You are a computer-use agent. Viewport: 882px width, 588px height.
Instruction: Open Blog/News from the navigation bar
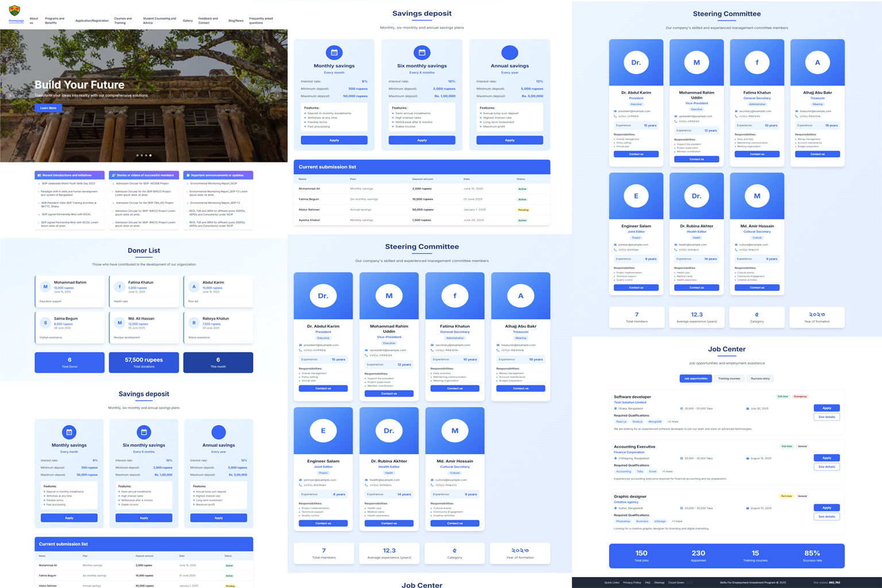click(x=235, y=21)
